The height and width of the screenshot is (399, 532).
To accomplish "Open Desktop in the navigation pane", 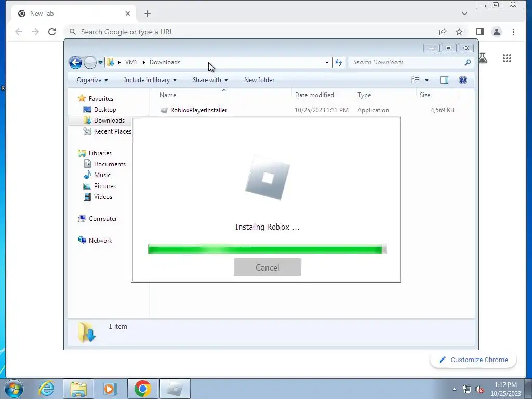I will coord(105,110).
